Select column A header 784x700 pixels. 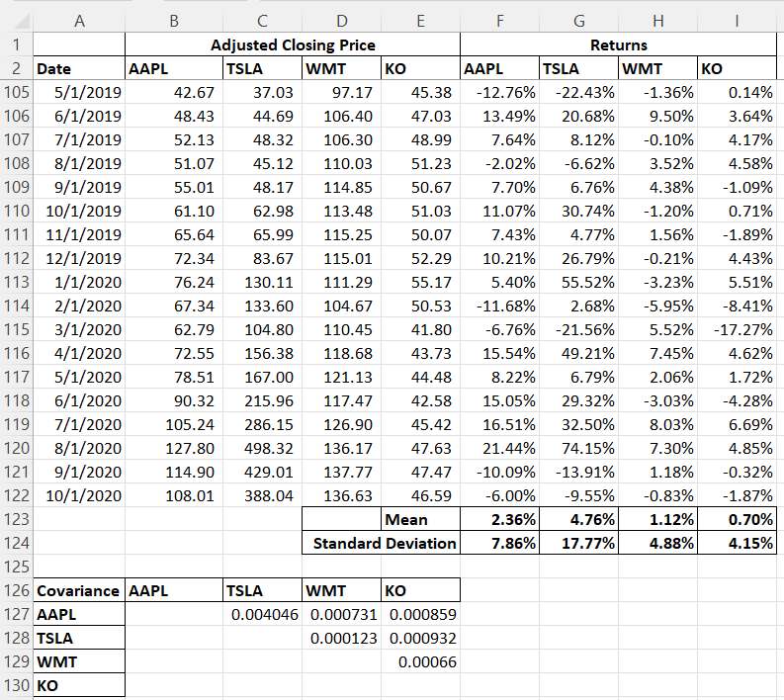[x=79, y=21]
